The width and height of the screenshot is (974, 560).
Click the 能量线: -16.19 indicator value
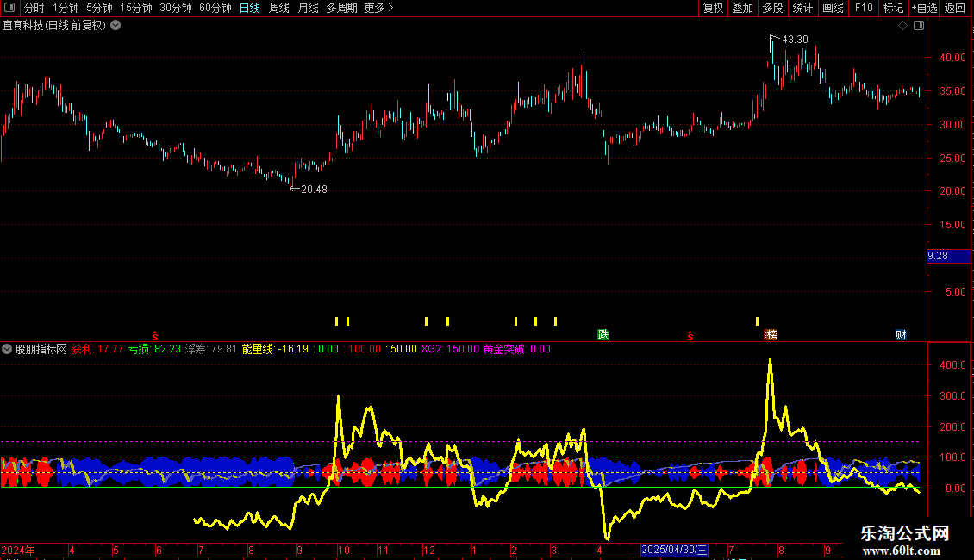(275, 349)
